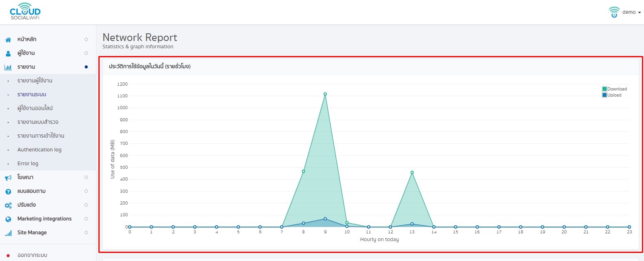644x261 pixels.
Task: Click the signal bars icon beside Site Manage
Action: [8, 233]
